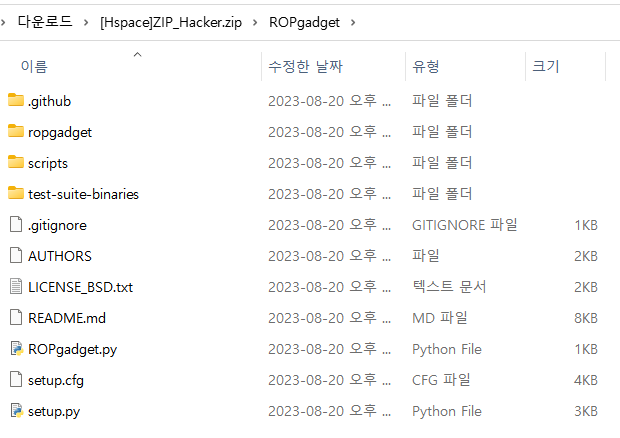Click modified date of AUTHORS file
This screenshot has width=620, height=438.
tap(329, 256)
